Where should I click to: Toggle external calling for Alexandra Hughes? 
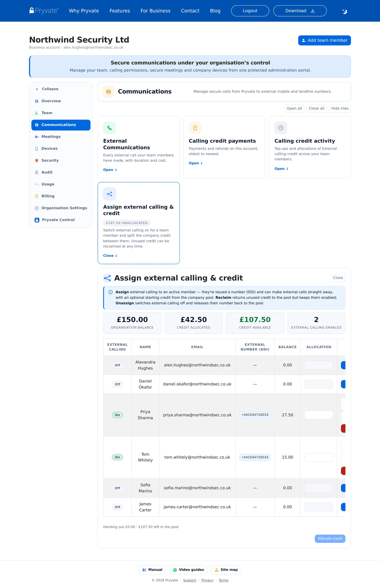pyautogui.click(x=117, y=365)
